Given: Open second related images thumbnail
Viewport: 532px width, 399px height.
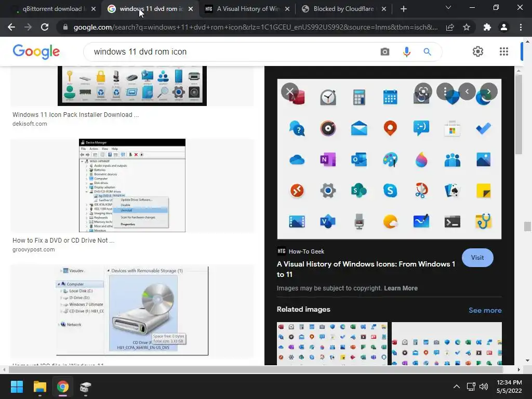Looking at the screenshot, I should (x=446, y=343).
